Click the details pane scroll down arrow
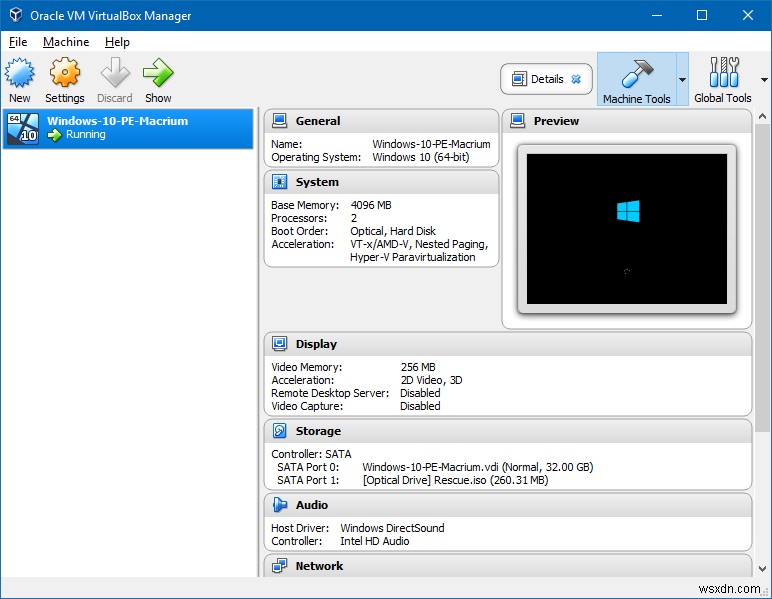The image size is (772, 599). coord(762,568)
